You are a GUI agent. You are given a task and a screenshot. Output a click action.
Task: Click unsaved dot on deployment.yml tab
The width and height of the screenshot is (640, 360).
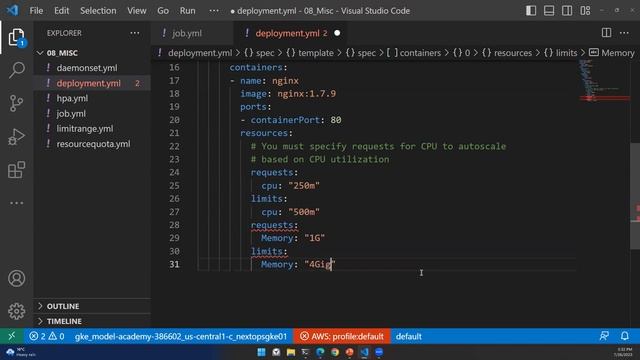pyautogui.click(x=337, y=33)
